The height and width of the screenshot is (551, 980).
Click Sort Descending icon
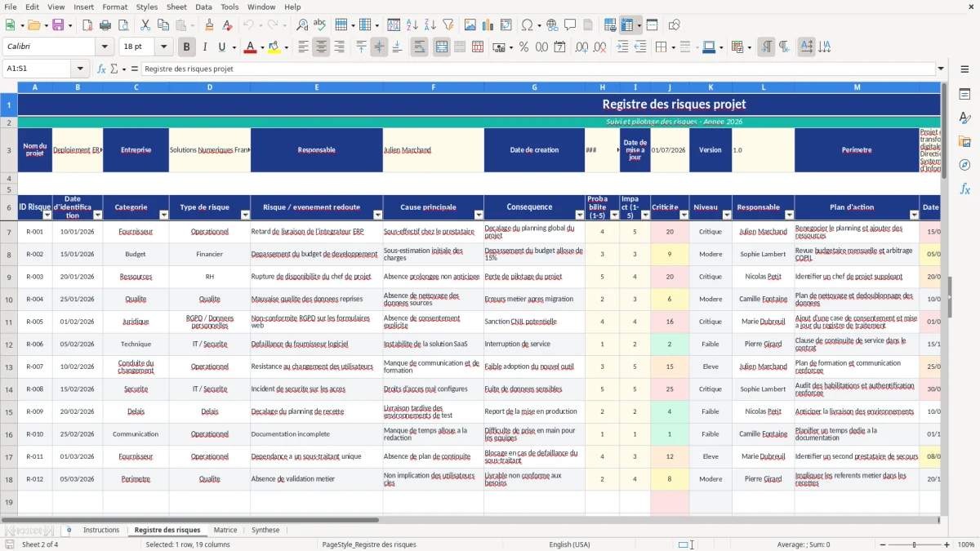430,25
